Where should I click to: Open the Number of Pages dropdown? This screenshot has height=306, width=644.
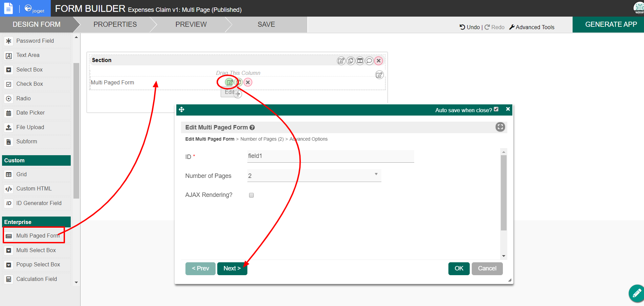(314, 176)
